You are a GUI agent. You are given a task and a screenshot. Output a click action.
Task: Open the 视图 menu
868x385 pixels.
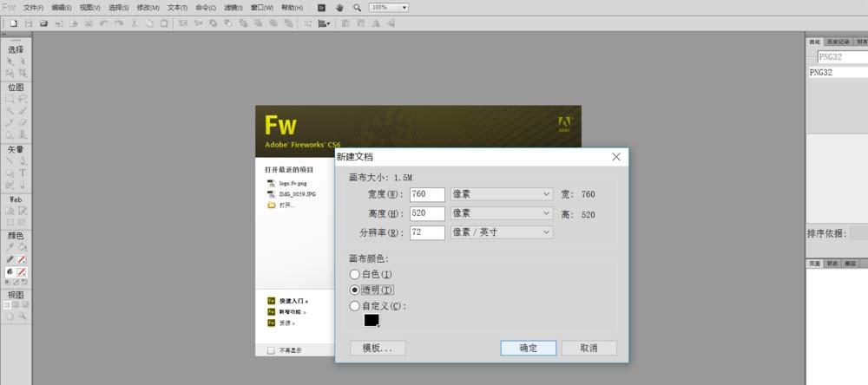coord(90,8)
